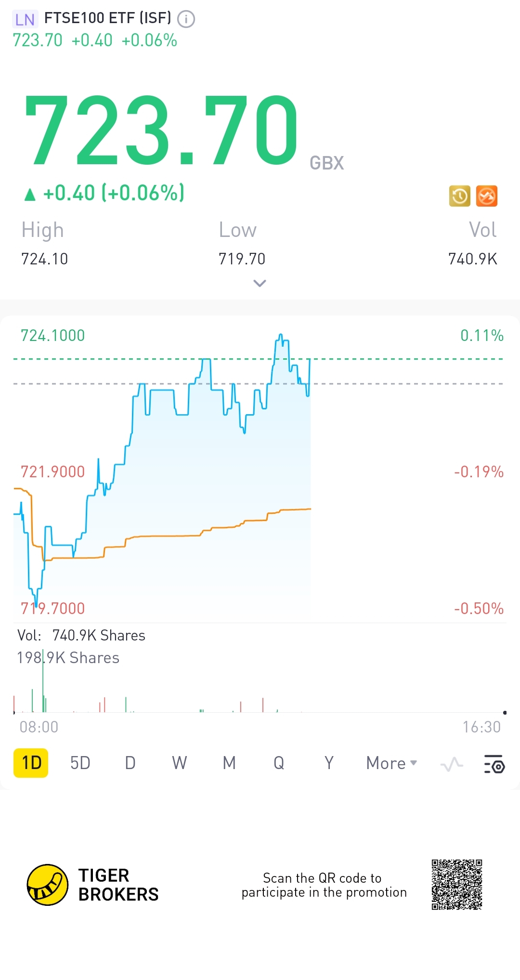Tap the orange chart badge icon
This screenshot has height=980, width=520.
487,196
